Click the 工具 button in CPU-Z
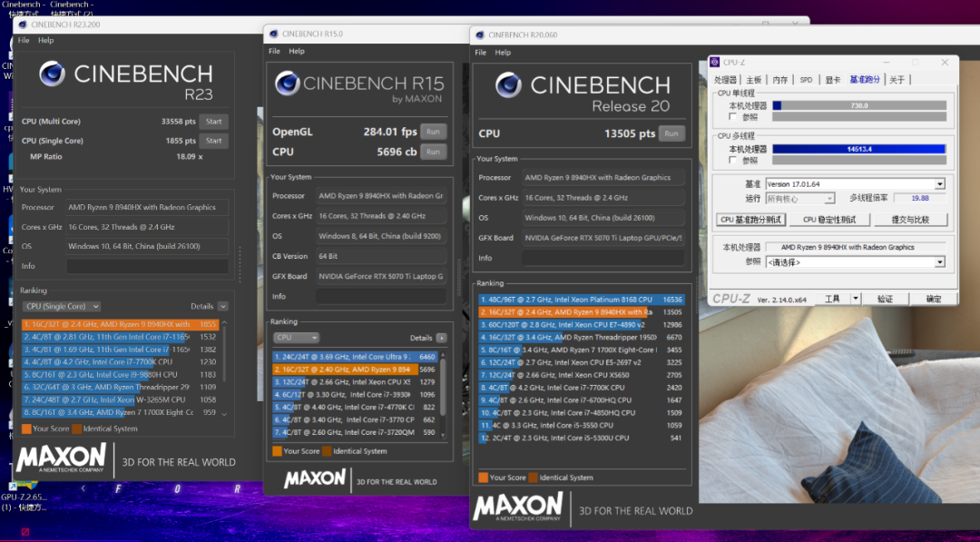Screen dimensions: 980x542 coord(832,299)
